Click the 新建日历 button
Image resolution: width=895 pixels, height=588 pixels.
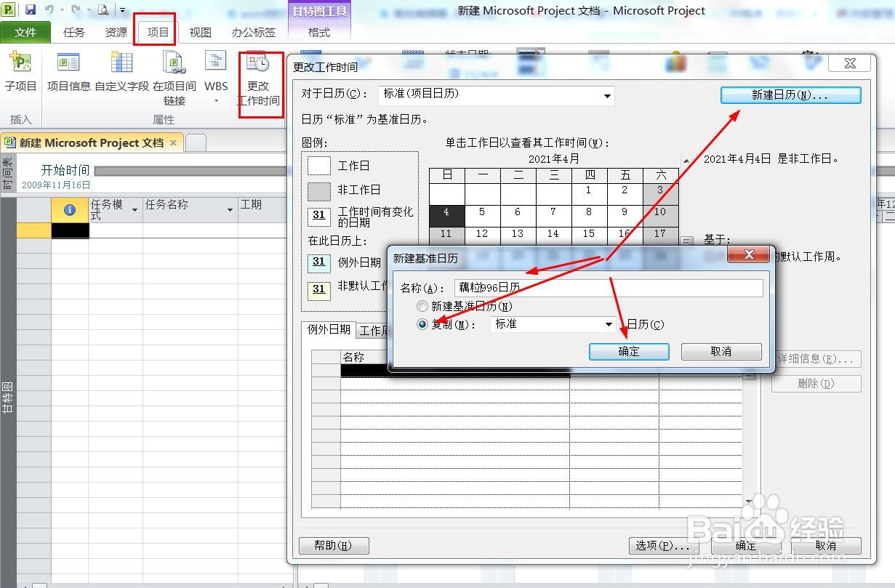click(790, 95)
